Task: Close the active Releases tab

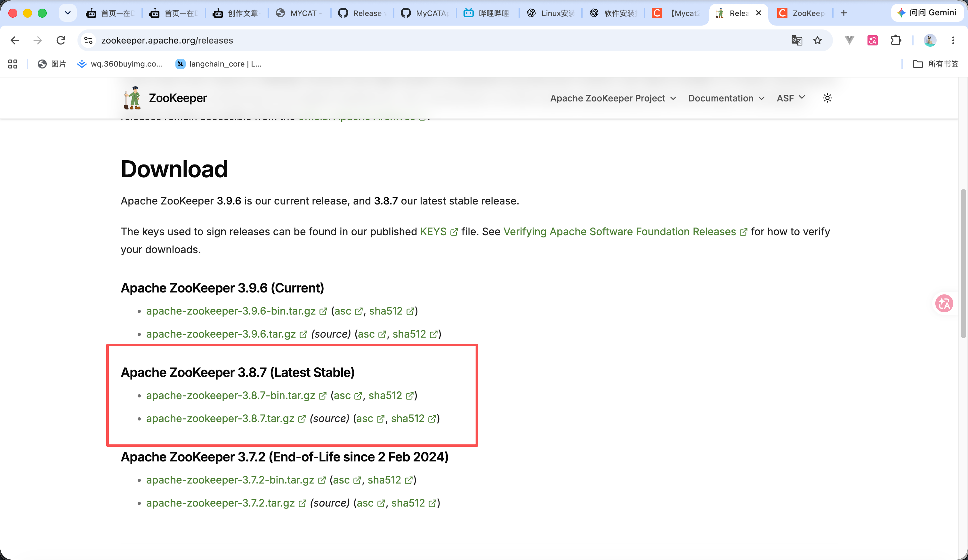Action: [x=759, y=13]
